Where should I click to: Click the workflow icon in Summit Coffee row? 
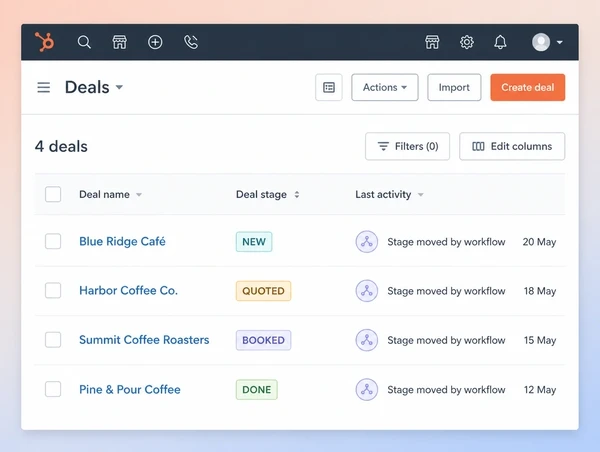tap(367, 340)
